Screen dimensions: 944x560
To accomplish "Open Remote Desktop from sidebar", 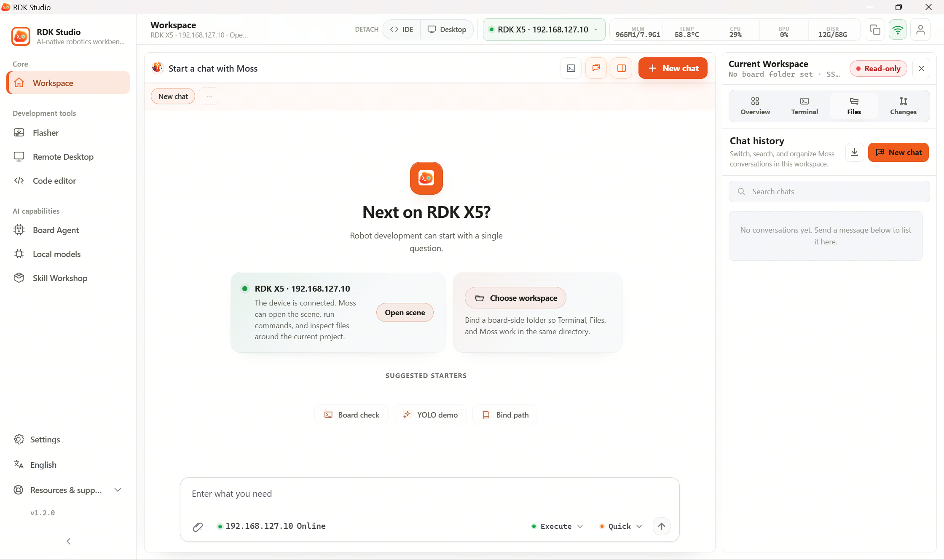I will pyautogui.click(x=68, y=157).
